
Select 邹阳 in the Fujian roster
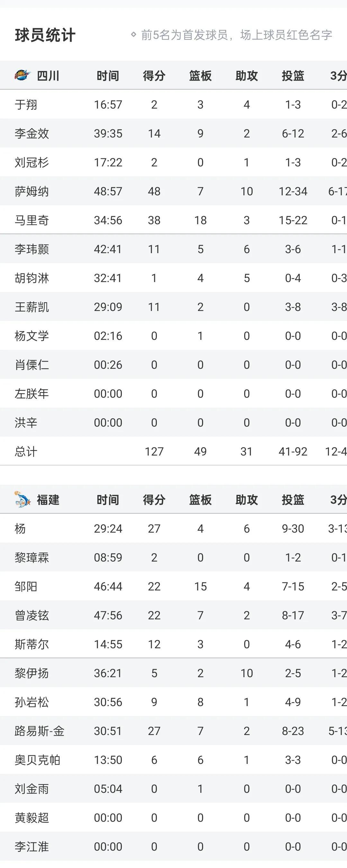pos(26,586)
